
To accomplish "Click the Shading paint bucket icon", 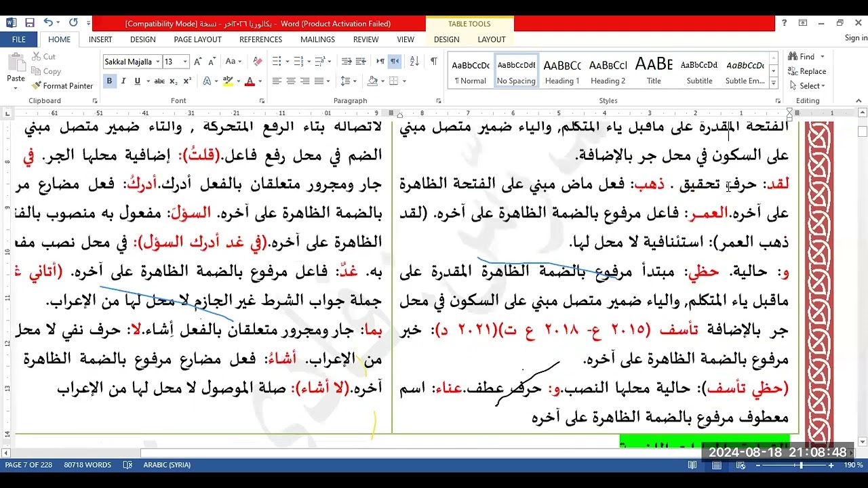I will (372, 81).
